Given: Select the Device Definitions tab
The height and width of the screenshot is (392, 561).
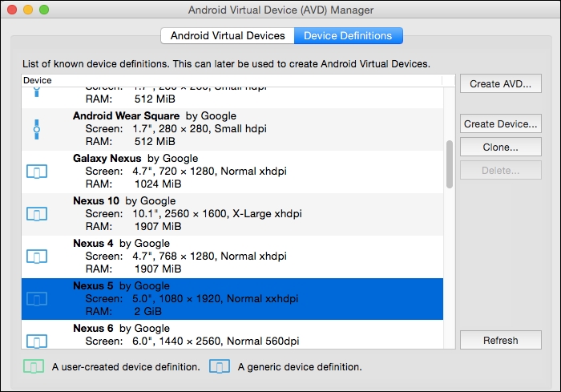Looking at the screenshot, I should click(x=349, y=36).
